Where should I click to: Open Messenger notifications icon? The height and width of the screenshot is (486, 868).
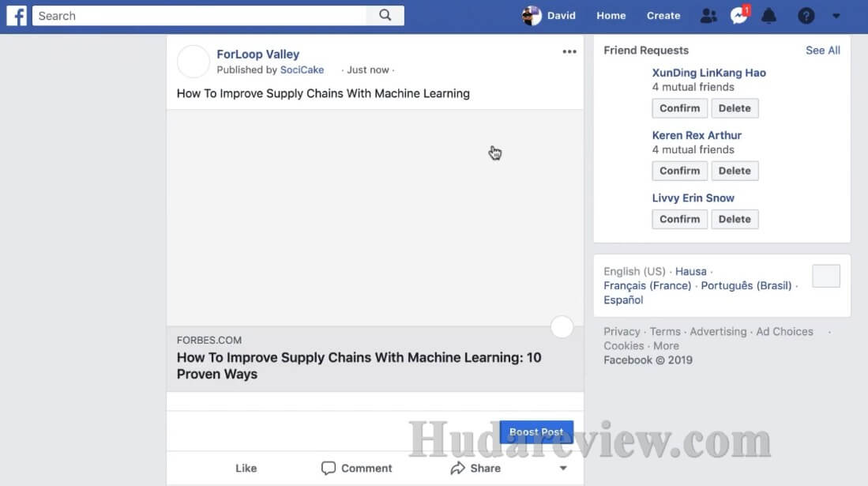(739, 16)
